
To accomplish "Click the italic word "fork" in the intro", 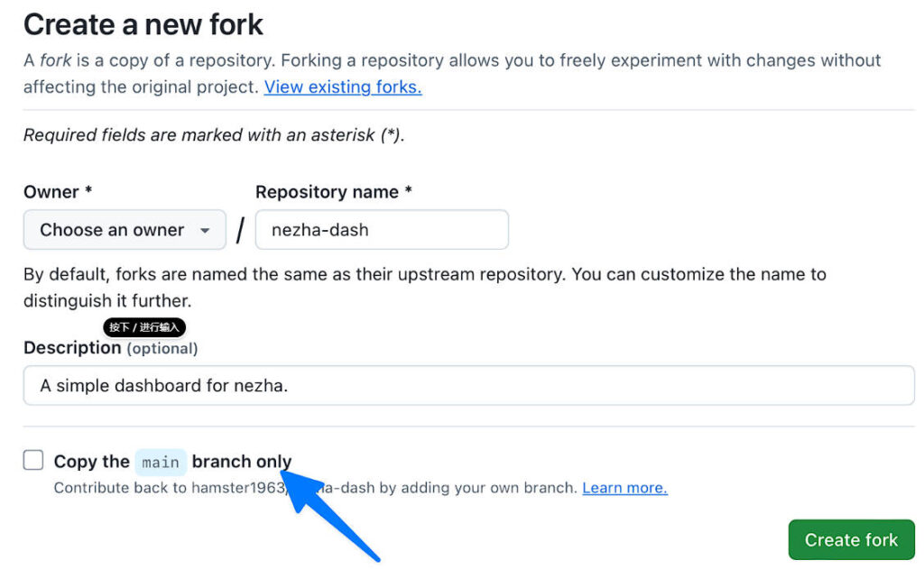I will tap(55, 61).
